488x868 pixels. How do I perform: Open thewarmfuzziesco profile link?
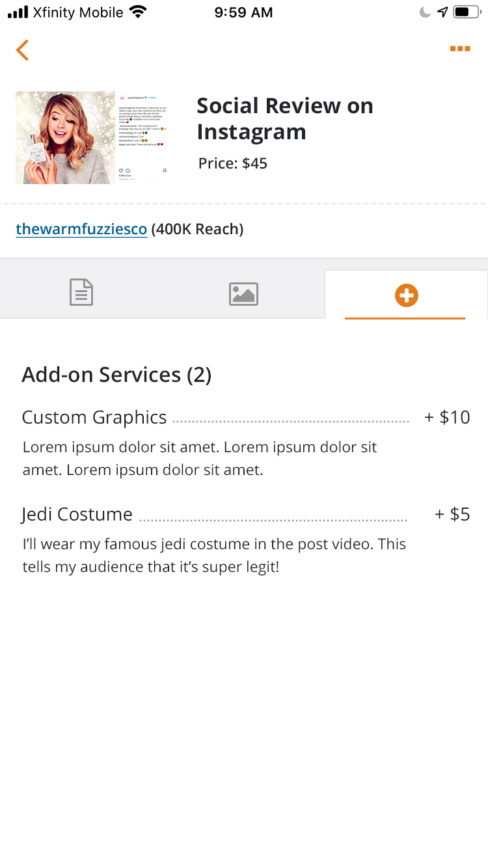click(x=81, y=229)
